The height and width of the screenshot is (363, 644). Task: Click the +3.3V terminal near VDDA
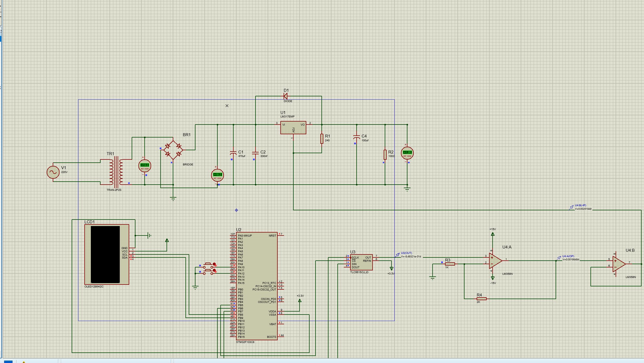[x=300, y=300]
